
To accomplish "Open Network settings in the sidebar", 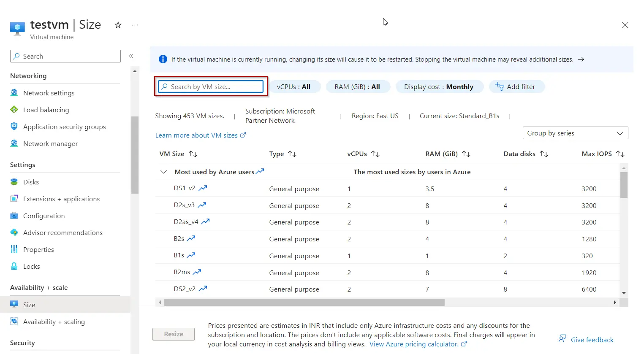I will [x=49, y=93].
